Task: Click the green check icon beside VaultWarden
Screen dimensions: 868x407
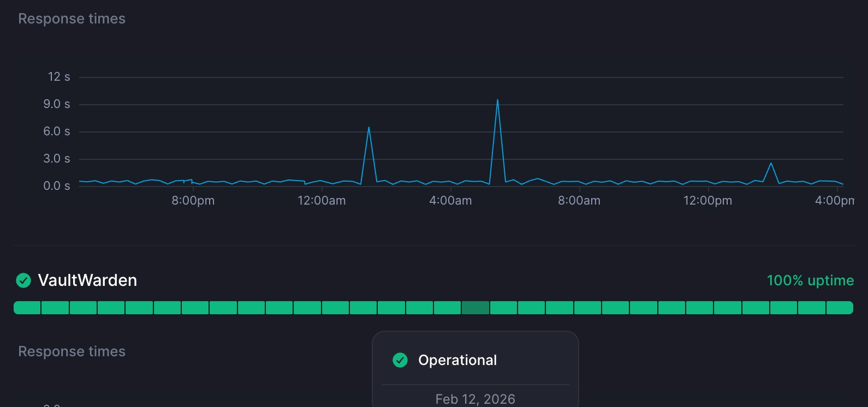Action: pyautogui.click(x=23, y=280)
